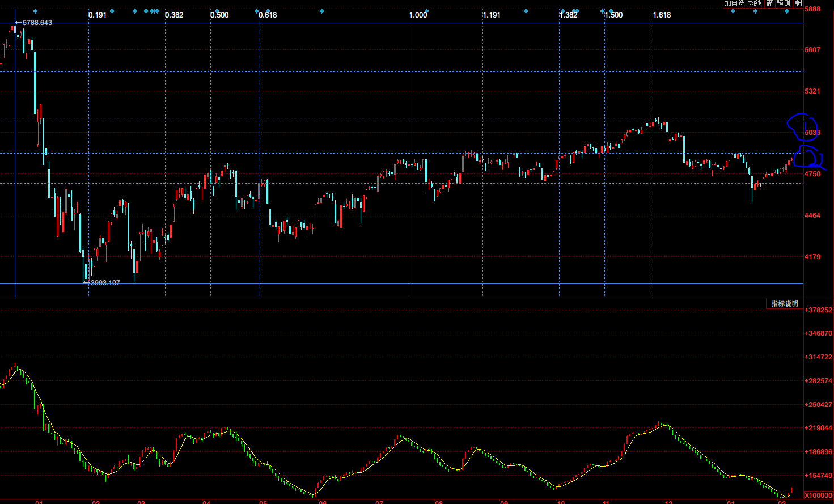Select the 0.191 Fibonacci label
Image resolution: width=834 pixels, height=504 pixels.
98,15
